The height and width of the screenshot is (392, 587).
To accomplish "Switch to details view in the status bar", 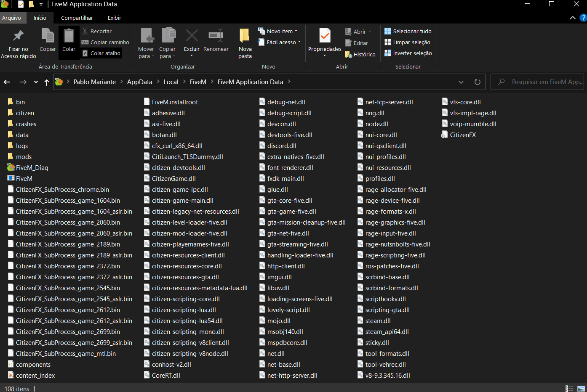I will 569,389.
